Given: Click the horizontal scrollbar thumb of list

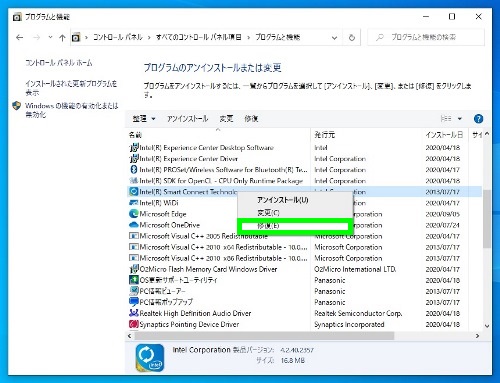Looking at the screenshot, I should click(264, 336).
